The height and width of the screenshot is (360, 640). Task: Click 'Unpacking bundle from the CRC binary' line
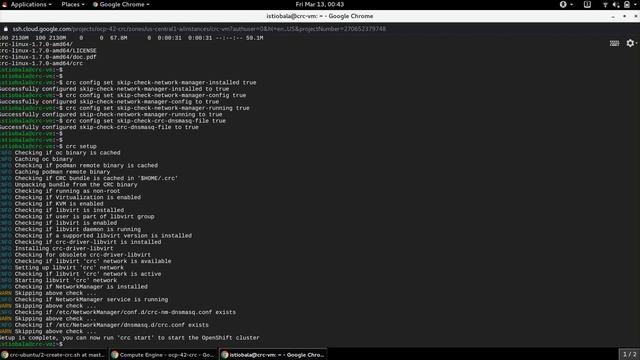[x=76, y=184]
